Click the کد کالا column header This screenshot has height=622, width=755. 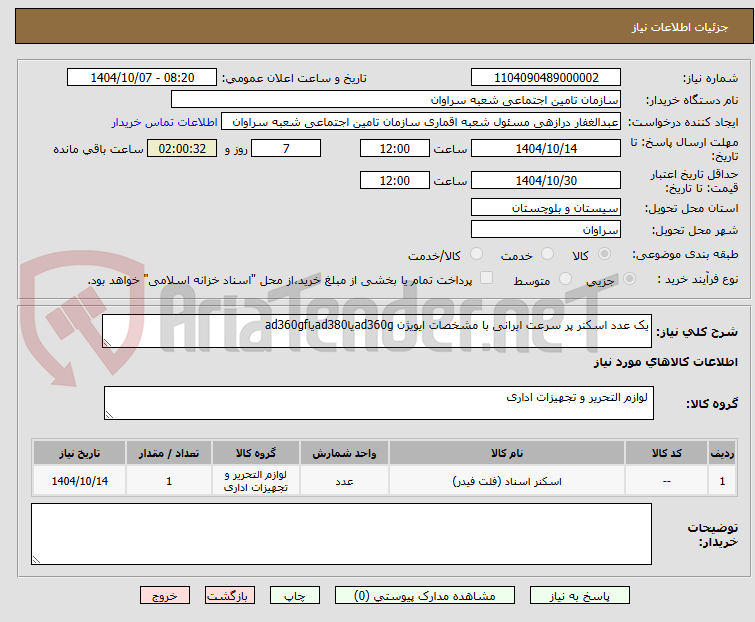coord(666,453)
